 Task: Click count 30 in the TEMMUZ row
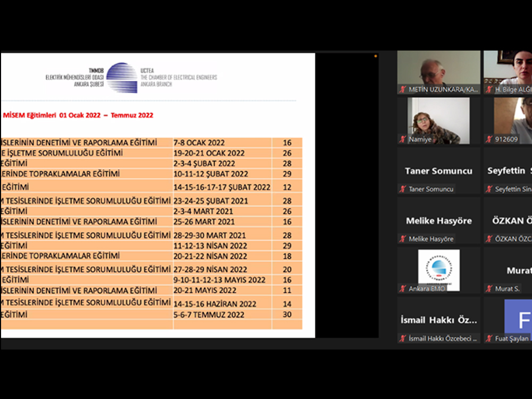pos(287,314)
